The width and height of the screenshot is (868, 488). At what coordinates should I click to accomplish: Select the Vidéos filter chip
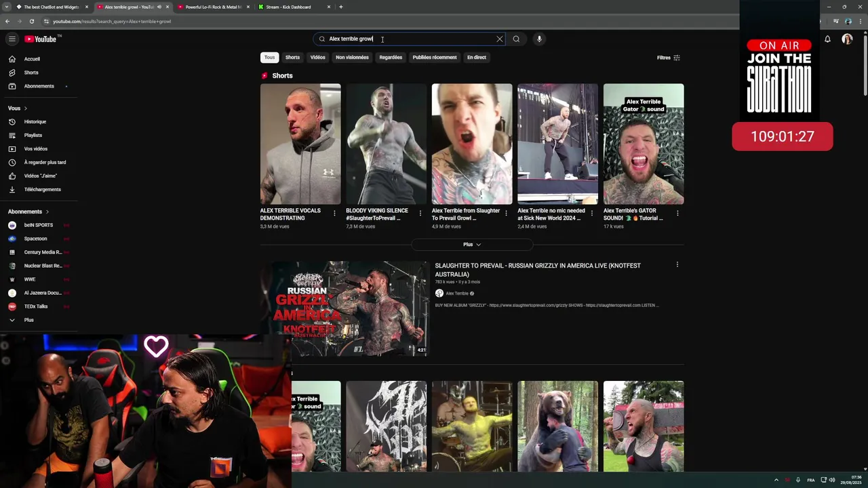pyautogui.click(x=318, y=58)
